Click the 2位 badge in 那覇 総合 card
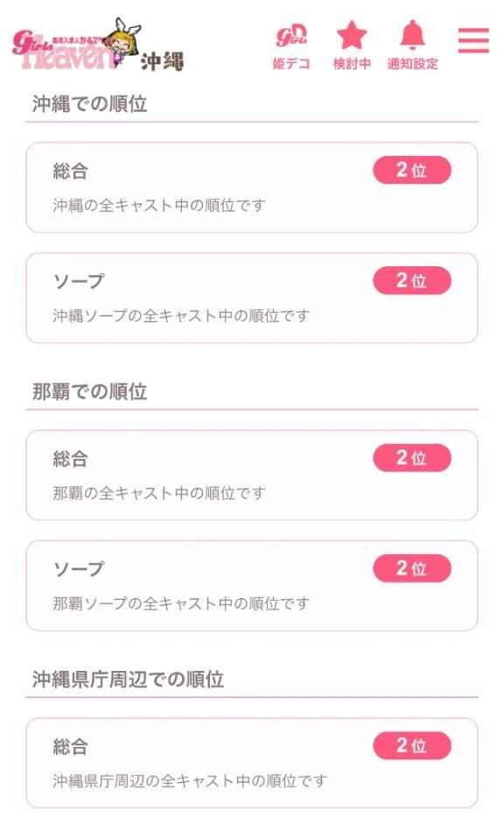 (x=412, y=458)
